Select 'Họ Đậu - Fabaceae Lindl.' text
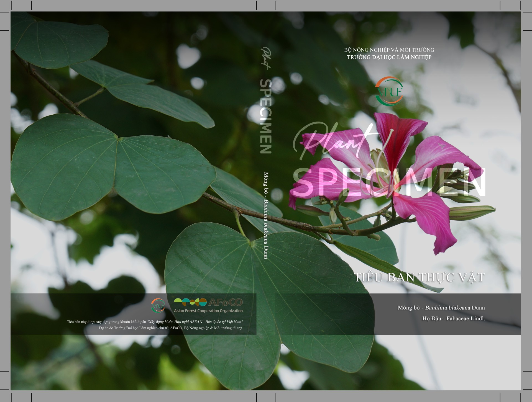This screenshot has height=402, width=532. [x=454, y=319]
